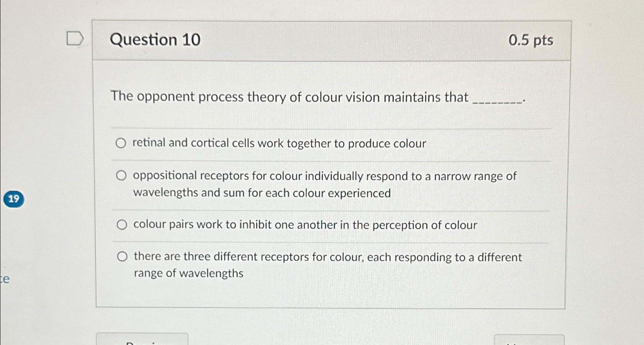This screenshot has height=345, width=644.
Task: Select 'retinal and cortical cells work together' option
Action: pyautogui.click(x=279, y=143)
